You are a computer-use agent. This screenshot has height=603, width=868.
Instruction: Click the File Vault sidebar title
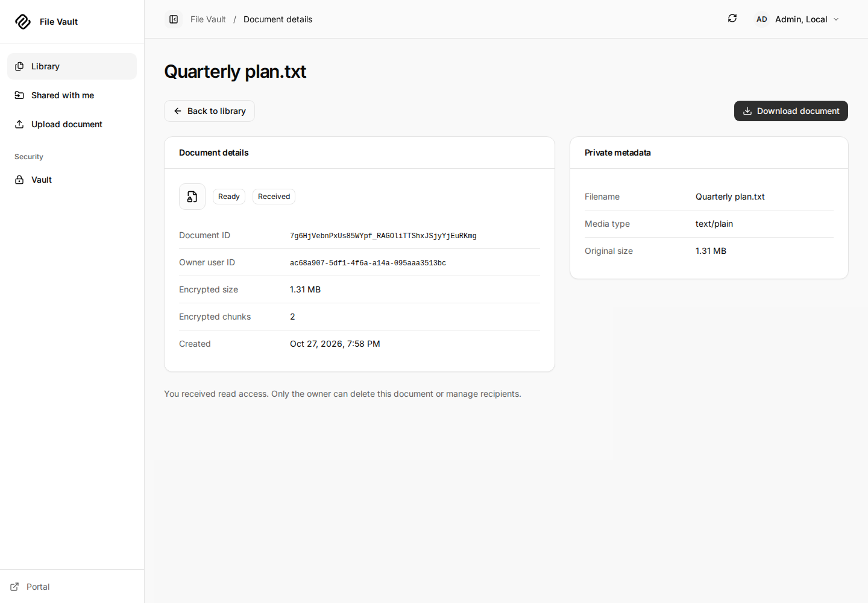pos(58,22)
